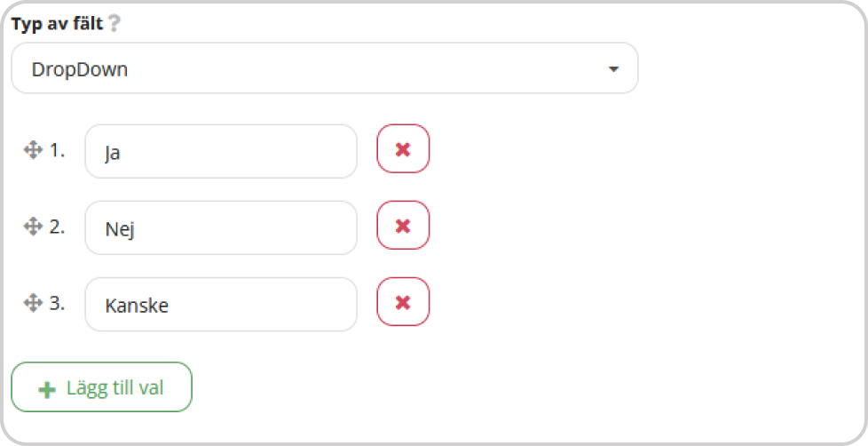Delete the 'Ja' option with red X

click(x=403, y=149)
